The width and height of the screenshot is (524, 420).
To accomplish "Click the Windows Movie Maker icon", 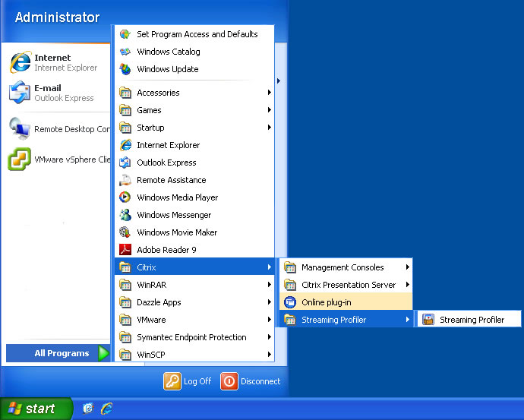I will click(125, 232).
